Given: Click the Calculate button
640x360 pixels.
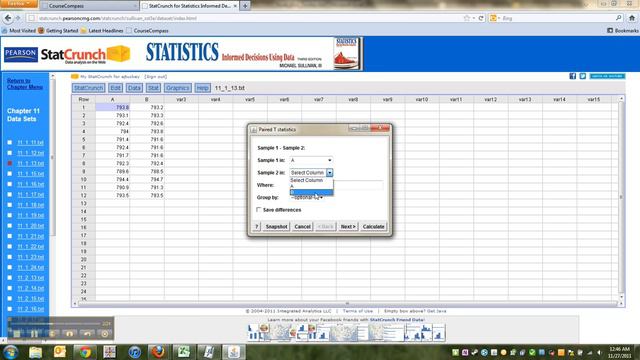Looking at the screenshot, I should pos(373,227).
